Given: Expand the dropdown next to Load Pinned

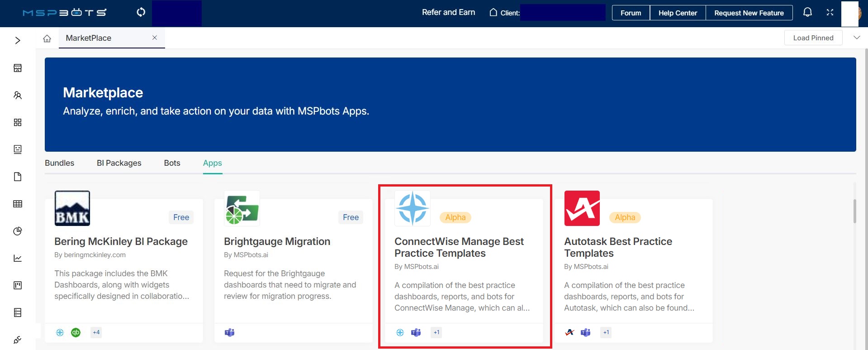Looking at the screenshot, I should click(856, 38).
